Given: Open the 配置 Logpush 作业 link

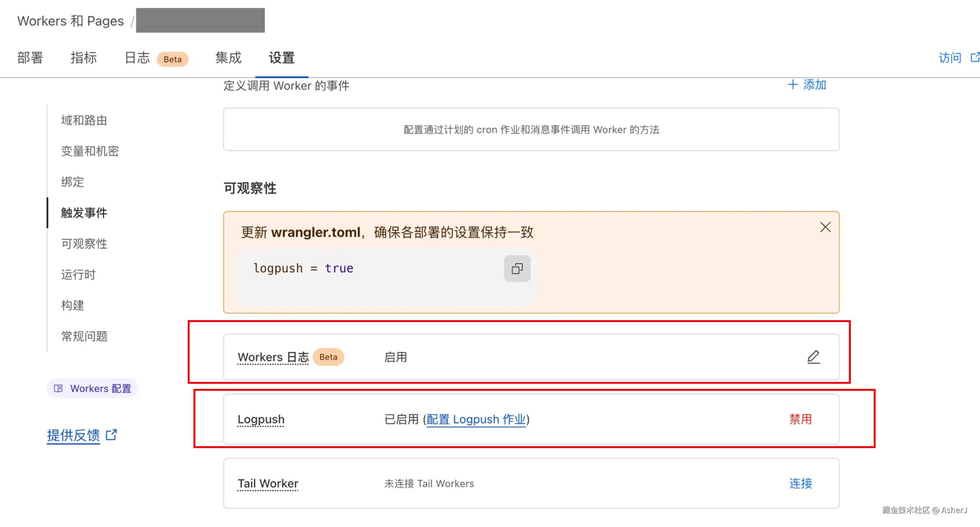Looking at the screenshot, I should 476,419.
